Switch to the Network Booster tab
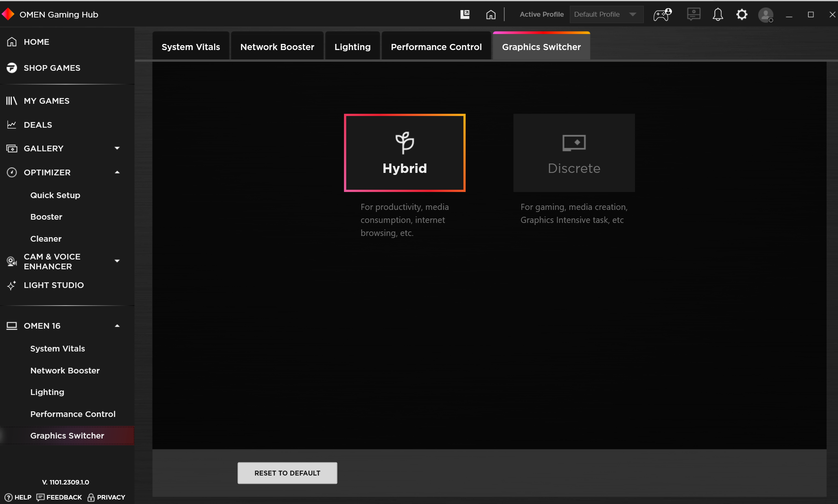The image size is (838, 504). (277, 46)
